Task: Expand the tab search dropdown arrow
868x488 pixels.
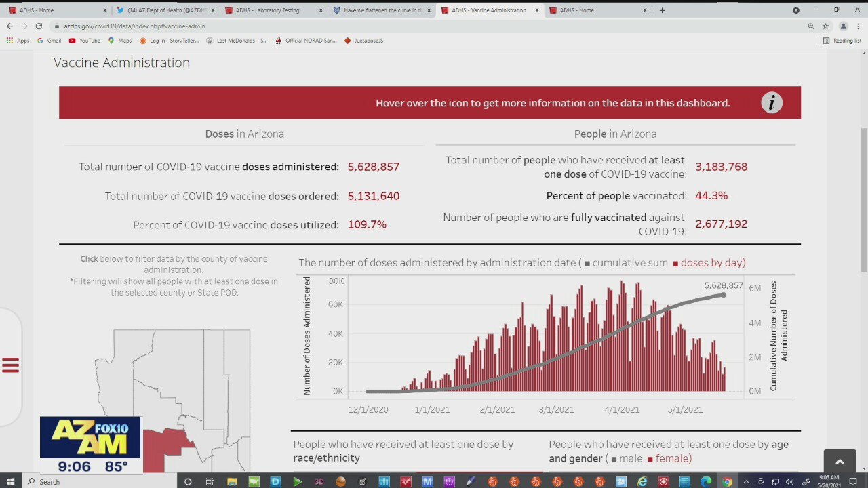Action: click(796, 10)
